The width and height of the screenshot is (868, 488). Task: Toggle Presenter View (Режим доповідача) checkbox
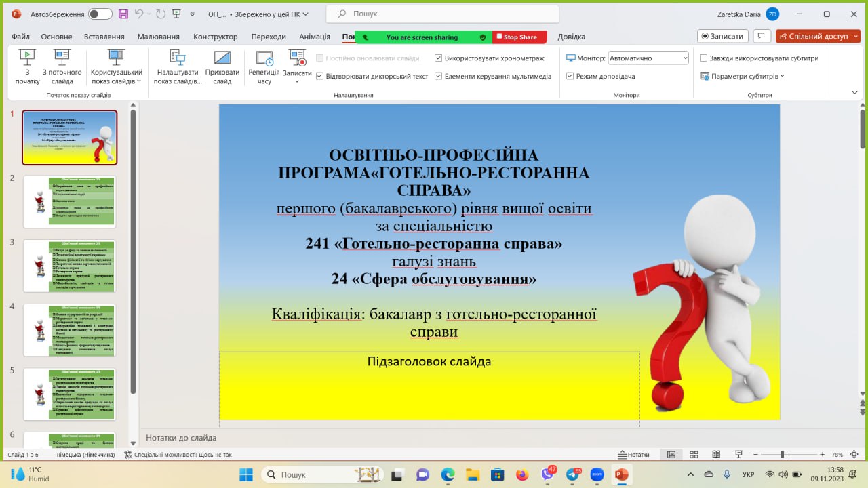(x=570, y=76)
